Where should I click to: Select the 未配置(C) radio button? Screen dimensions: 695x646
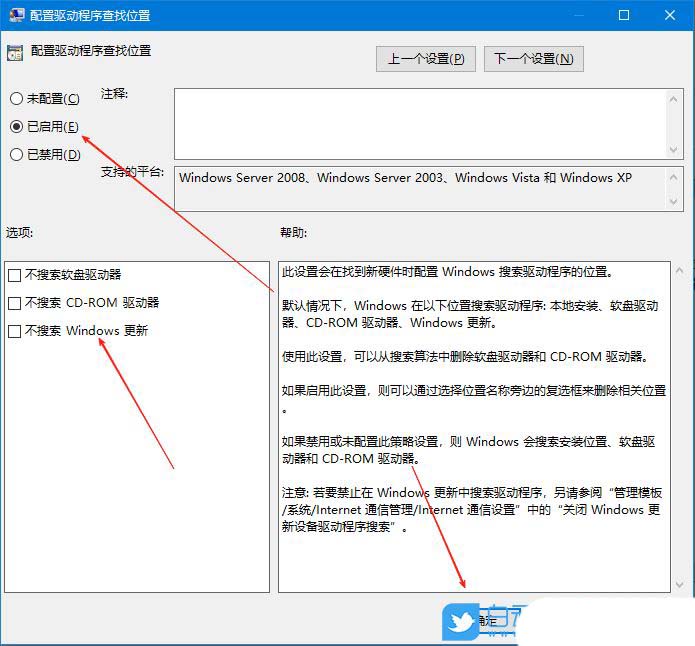(x=16, y=99)
